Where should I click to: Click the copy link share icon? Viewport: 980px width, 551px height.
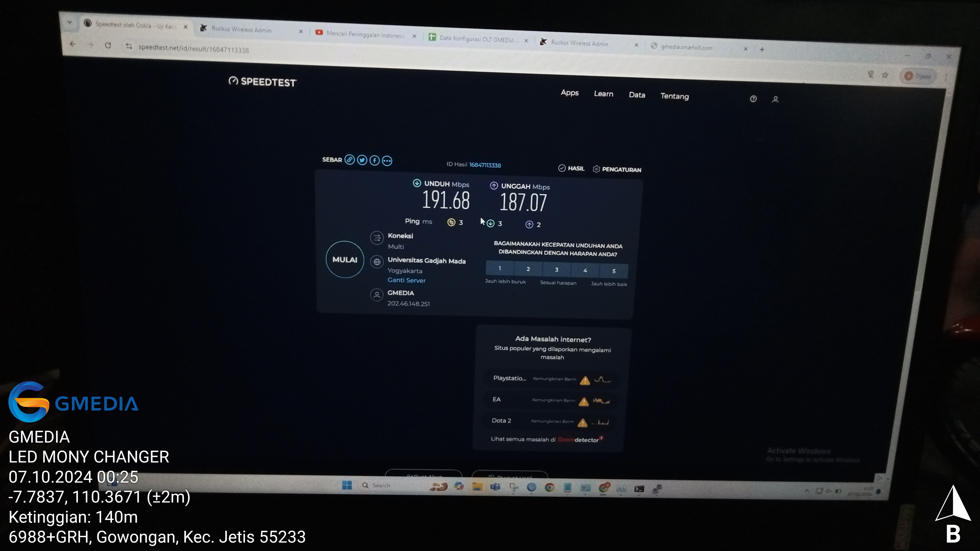coord(350,160)
